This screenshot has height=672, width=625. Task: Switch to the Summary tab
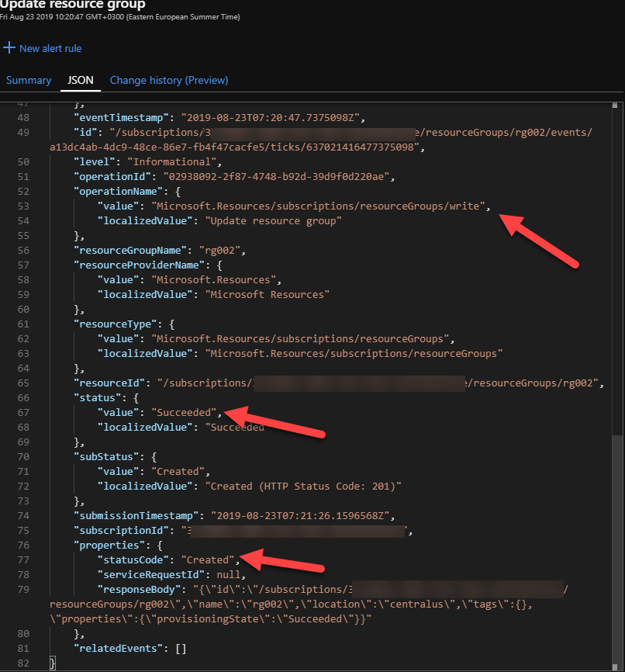[29, 80]
